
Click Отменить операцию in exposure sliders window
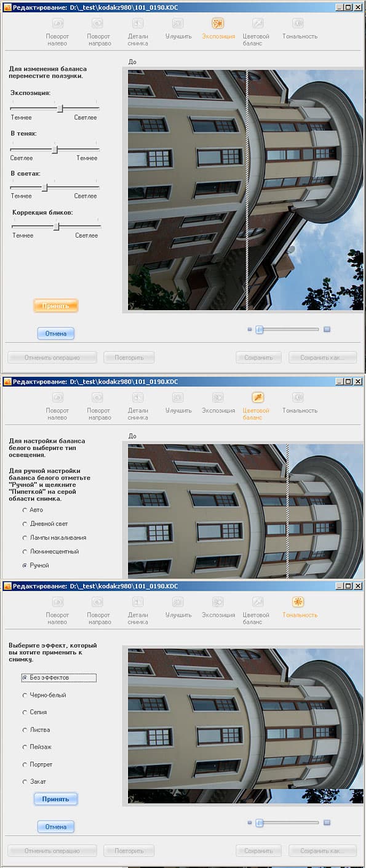(52, 358)
